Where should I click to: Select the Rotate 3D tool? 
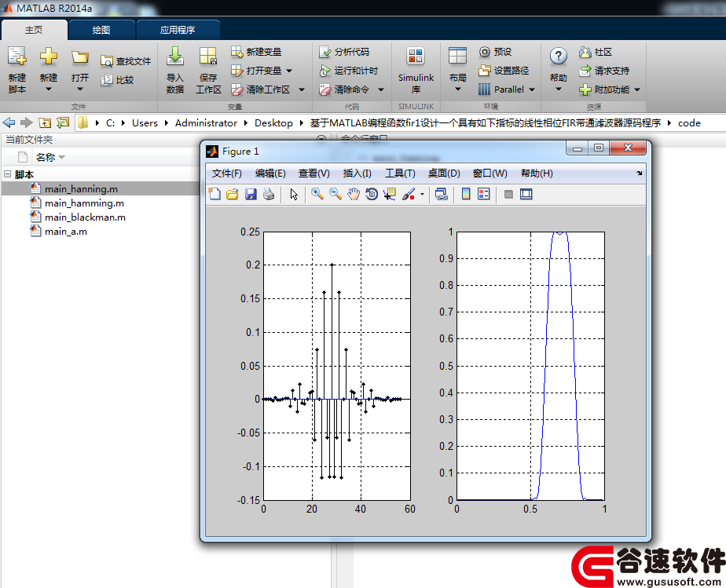point(372,195)
